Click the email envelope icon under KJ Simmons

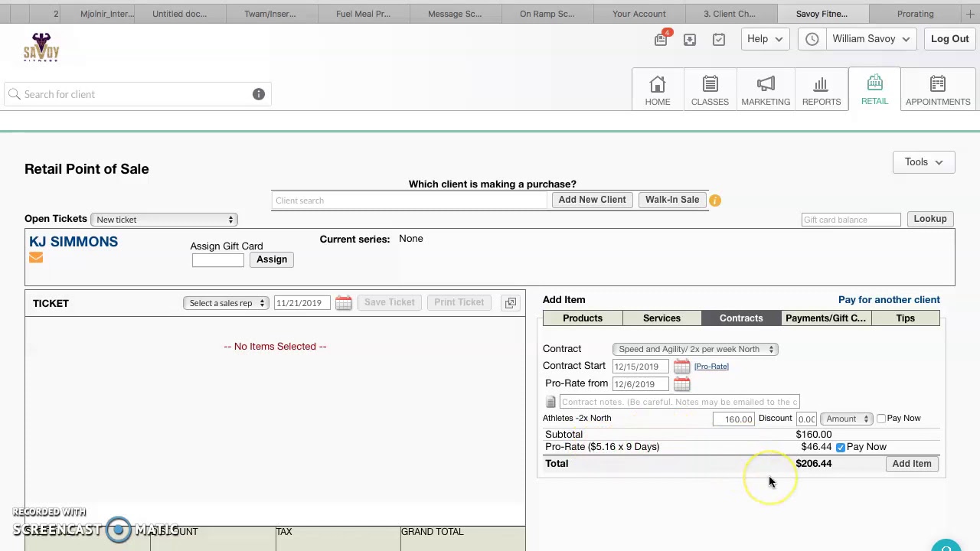36,259
